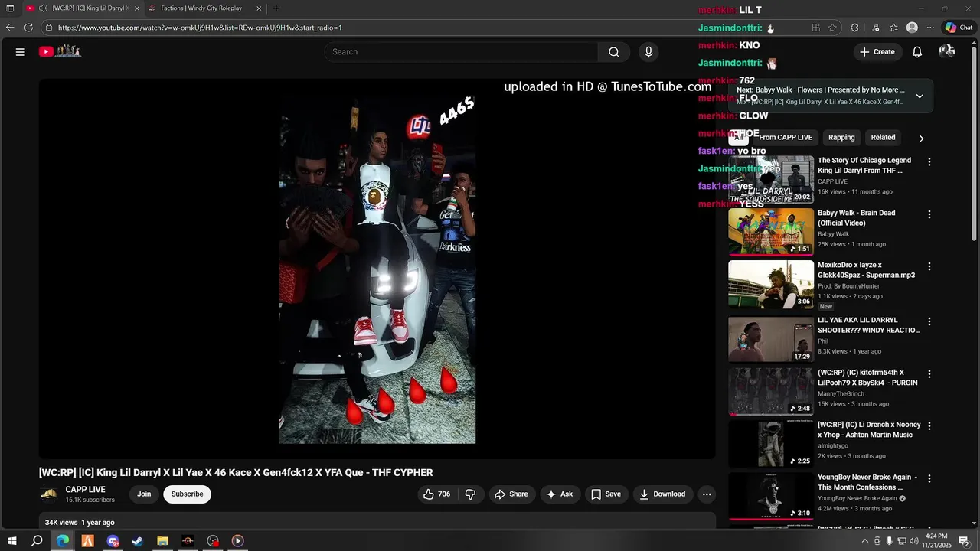Screen dimensions: 980x551
Task: Open Windows taskbar search
Action: pos(37,540)
